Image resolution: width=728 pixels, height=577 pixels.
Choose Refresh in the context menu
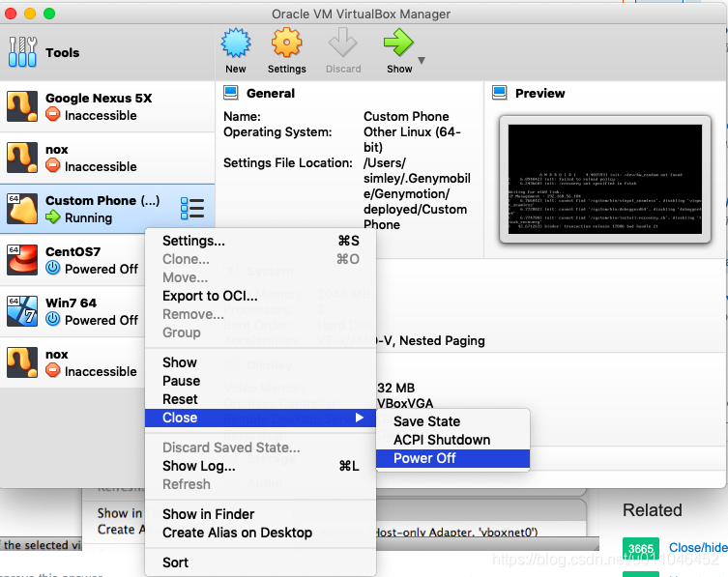[260, 484]
